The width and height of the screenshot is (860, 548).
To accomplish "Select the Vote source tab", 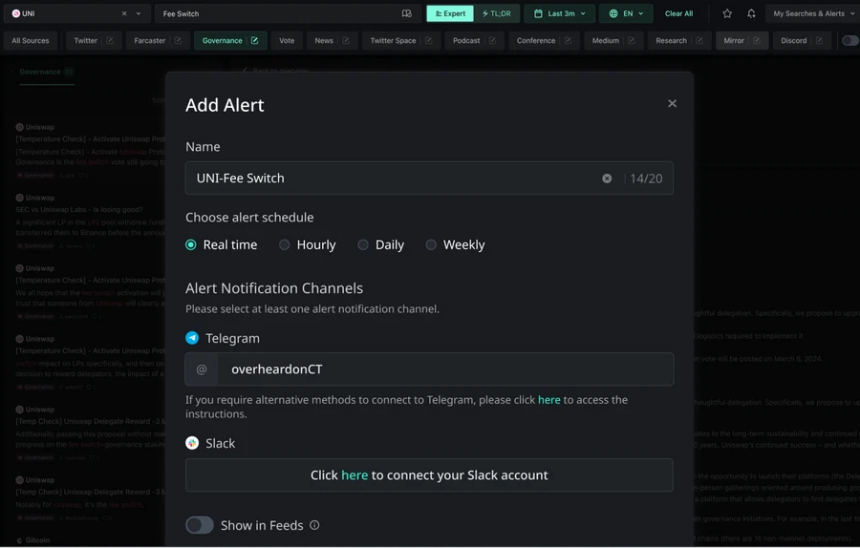I will [x=287, y=41].
